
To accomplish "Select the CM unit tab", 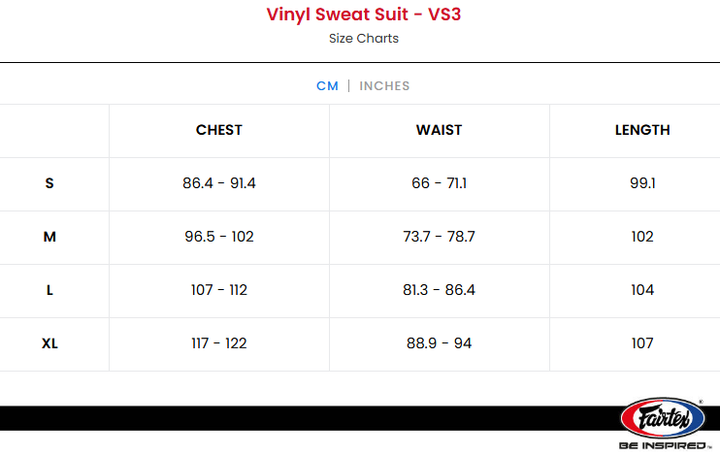I will tap(327, 86).
